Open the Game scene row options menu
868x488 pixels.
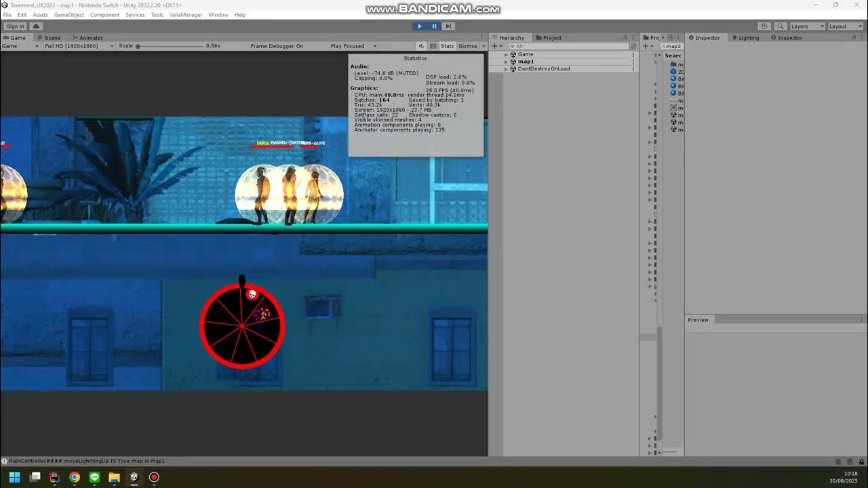(633, 54)
